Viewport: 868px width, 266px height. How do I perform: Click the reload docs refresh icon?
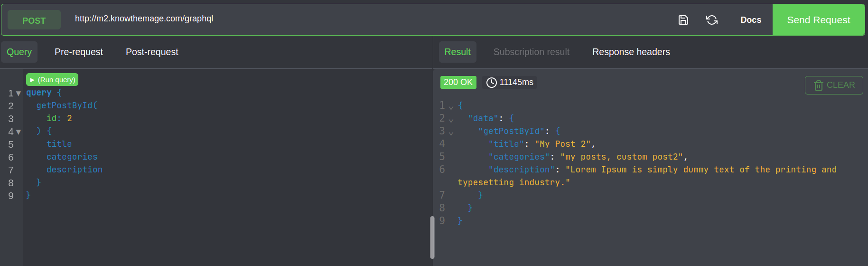(x=711, y=20)
